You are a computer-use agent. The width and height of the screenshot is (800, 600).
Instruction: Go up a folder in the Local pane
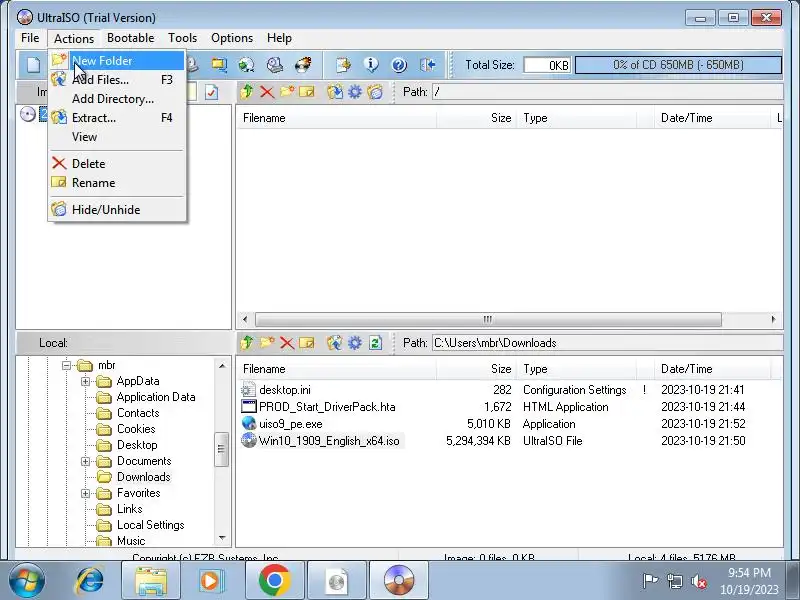(247, 343)
